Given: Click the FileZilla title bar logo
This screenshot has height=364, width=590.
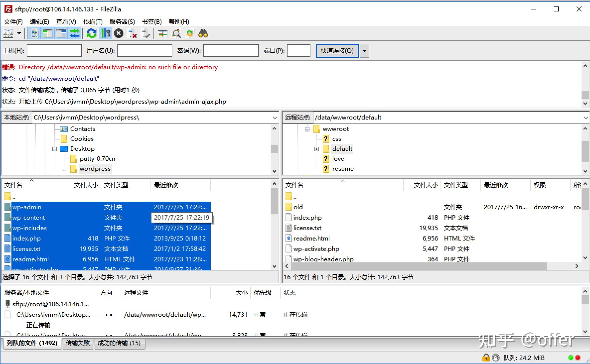Looking at the screenshot, I should point(8,9).
